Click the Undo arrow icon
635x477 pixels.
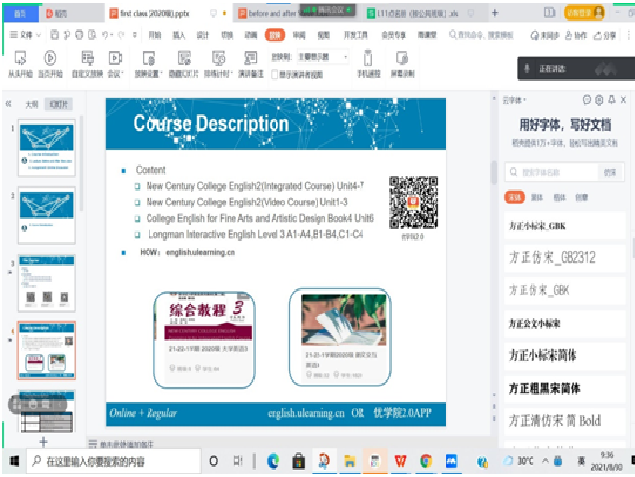(x=105, y=35)
